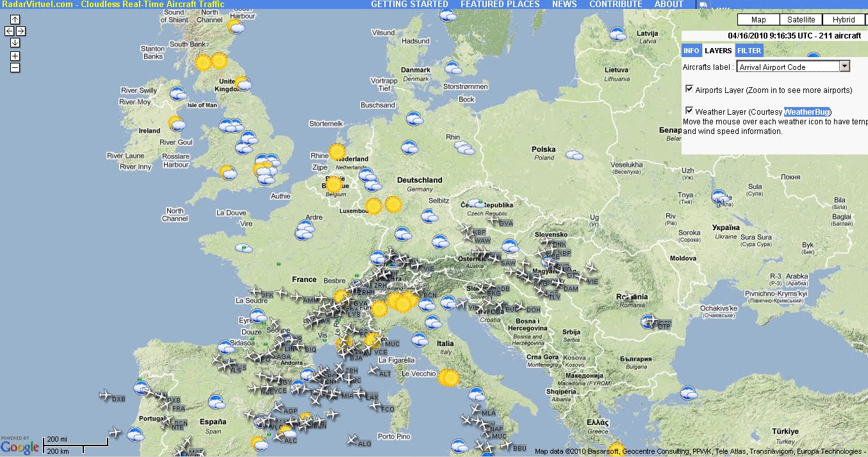The image size is (868, 457).
Task: Toggle the Weather Layer option off
Action: (689, 110)
